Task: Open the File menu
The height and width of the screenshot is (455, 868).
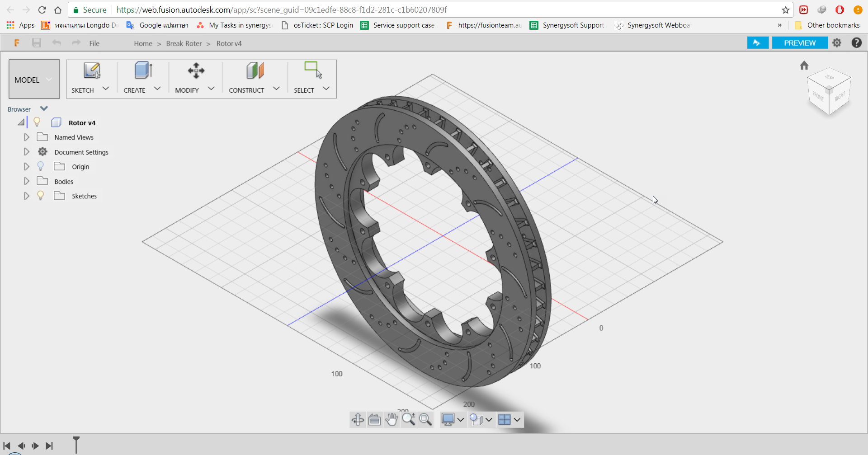Action: tap(94, 43)
